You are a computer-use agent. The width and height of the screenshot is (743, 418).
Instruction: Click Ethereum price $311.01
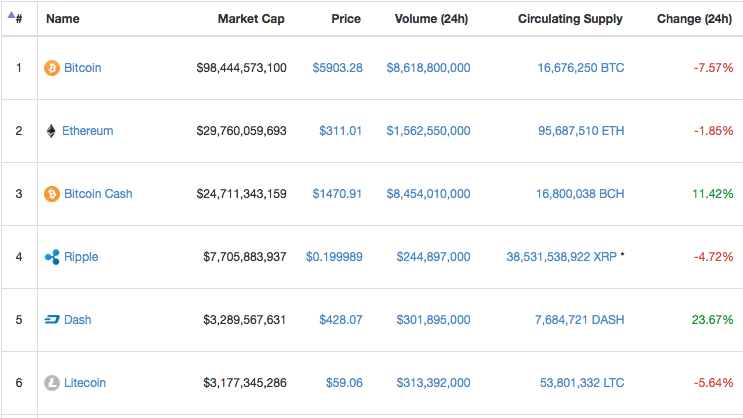coord(340,131)
